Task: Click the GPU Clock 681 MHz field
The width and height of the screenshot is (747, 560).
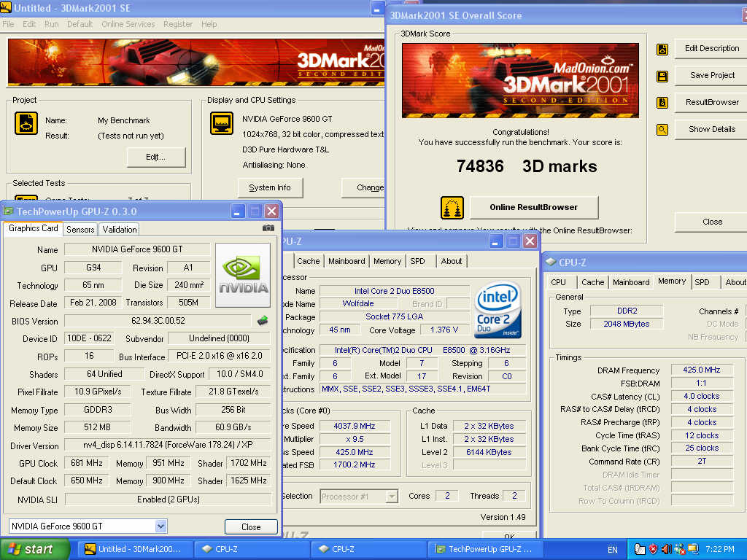Action: 87,463
